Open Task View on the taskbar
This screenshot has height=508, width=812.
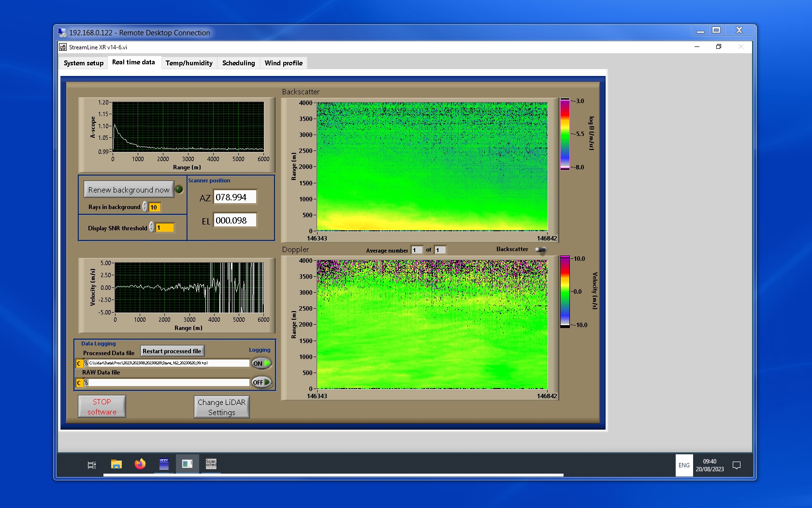91,465
